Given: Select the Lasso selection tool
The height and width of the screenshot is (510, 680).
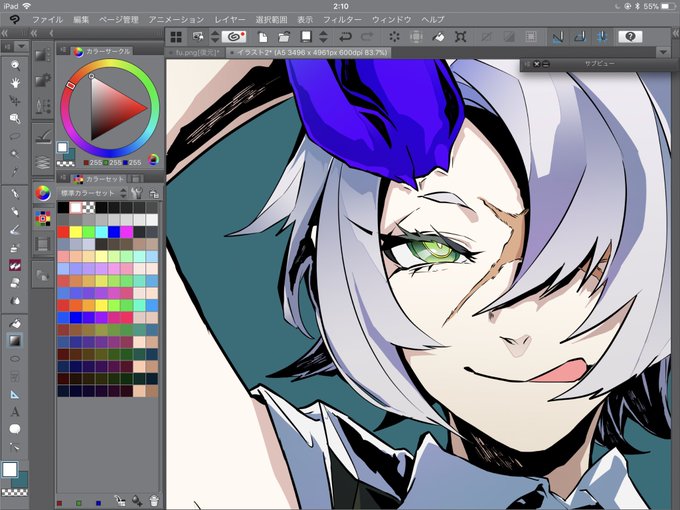Looking at the screenshot, I should (15, 136).
